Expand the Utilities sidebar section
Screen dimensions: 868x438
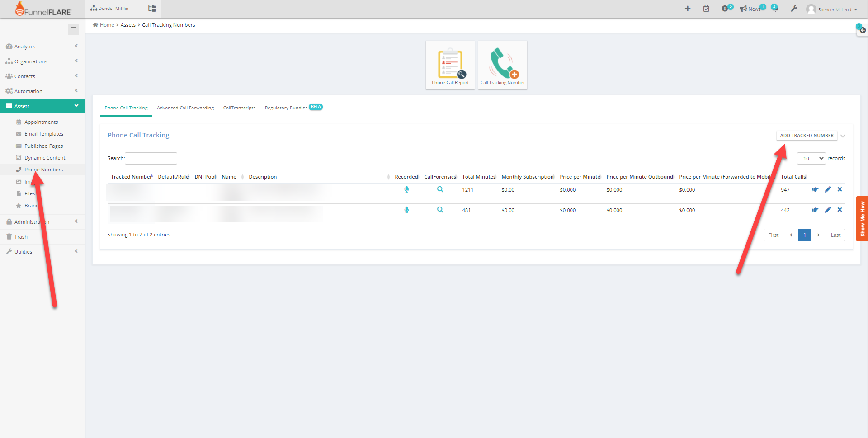coord(42,252)
